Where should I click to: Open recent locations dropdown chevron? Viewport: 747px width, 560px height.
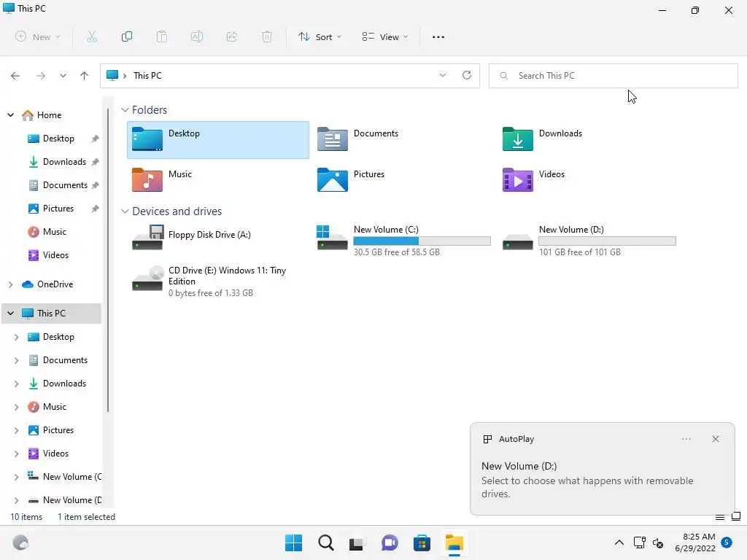click(x=63, y=76)
